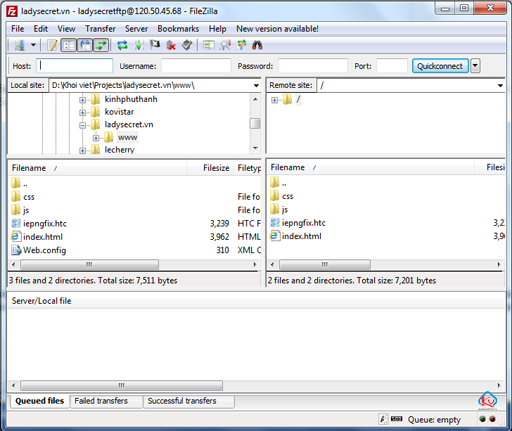Select local iepngfix.htc file
Viewport: 512px width, 431px height.
tap(45, 223)
